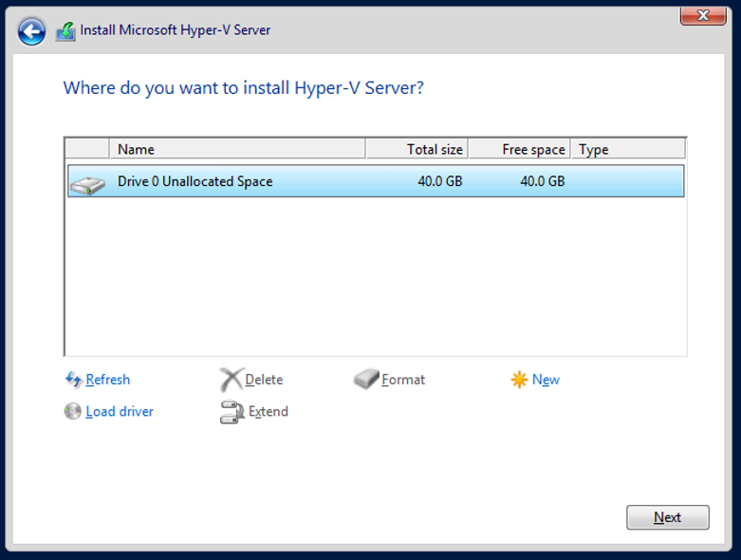The width and height of the screenshot is (741, 560).
Task: Sort by the Name column header
Action: point(237,149)
